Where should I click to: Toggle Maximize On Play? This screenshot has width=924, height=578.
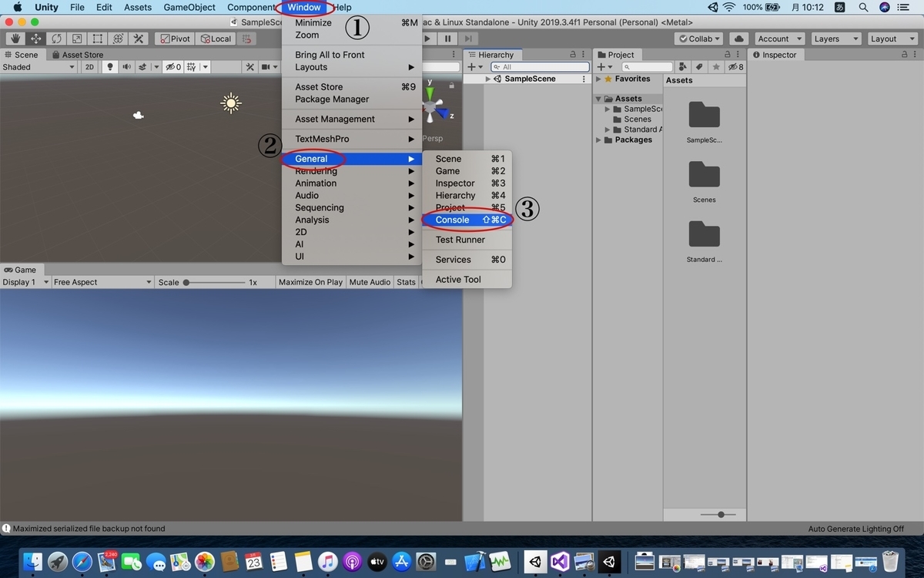click(310, 282)
